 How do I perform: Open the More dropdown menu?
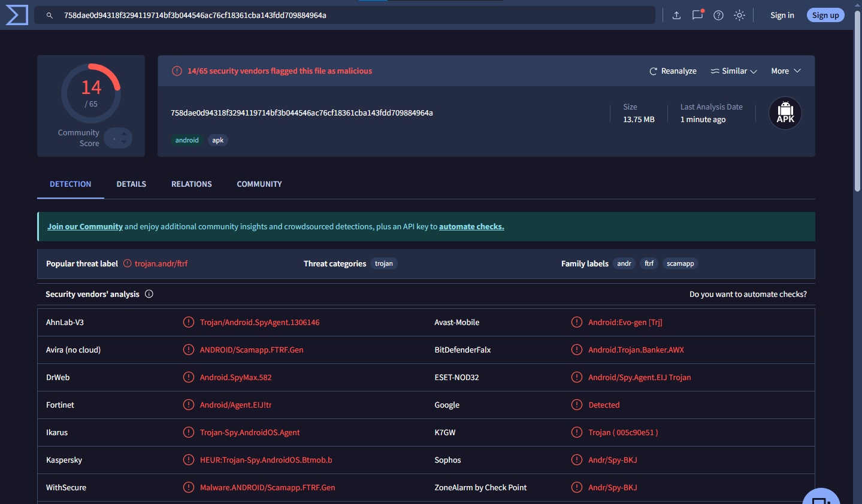[x=785, y=71]
